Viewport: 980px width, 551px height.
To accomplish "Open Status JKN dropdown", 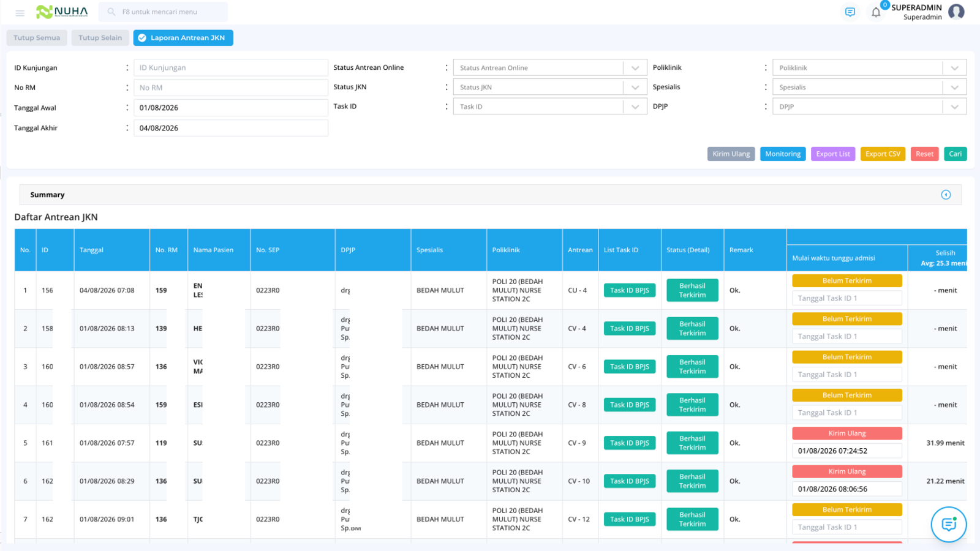I will pyautogui.click(x=550, y=88).
